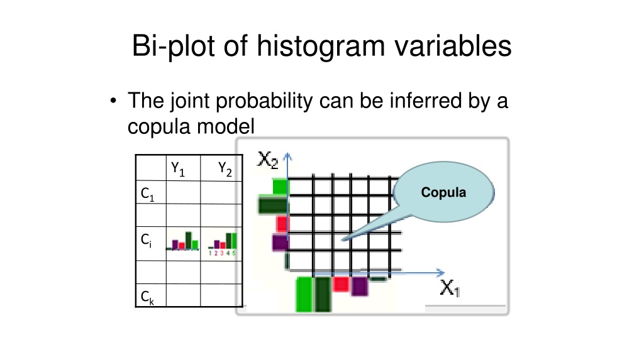Select the purple bar below the X1 axis
This screenshot has width=644, height=362.
(360, 286)
